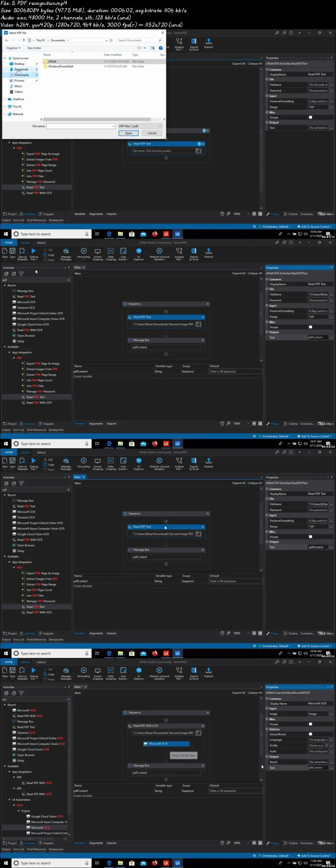Collapse the Engine tree node under OCR

tap(18, 811)
